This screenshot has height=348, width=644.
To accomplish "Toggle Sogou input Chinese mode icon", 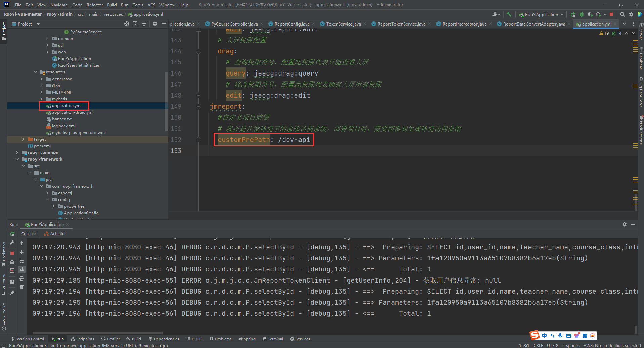I will tap(544, 336).
